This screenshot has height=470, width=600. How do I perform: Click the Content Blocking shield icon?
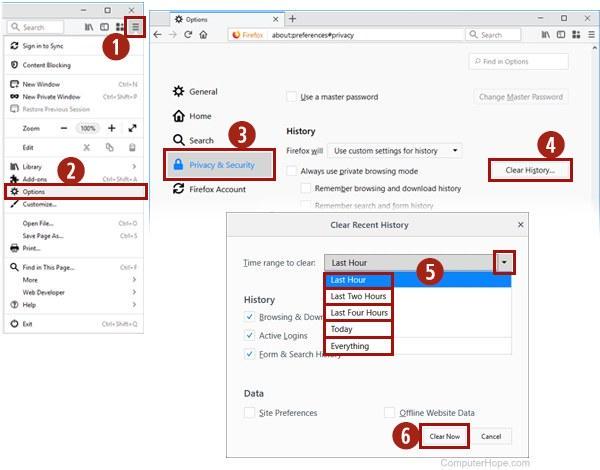(x=14, y=65)
